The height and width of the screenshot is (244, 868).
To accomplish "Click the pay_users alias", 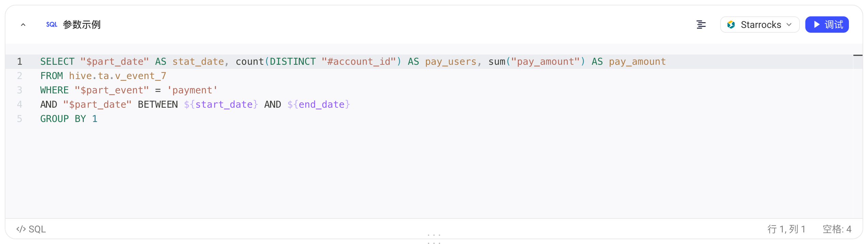I will pos(451,62).
